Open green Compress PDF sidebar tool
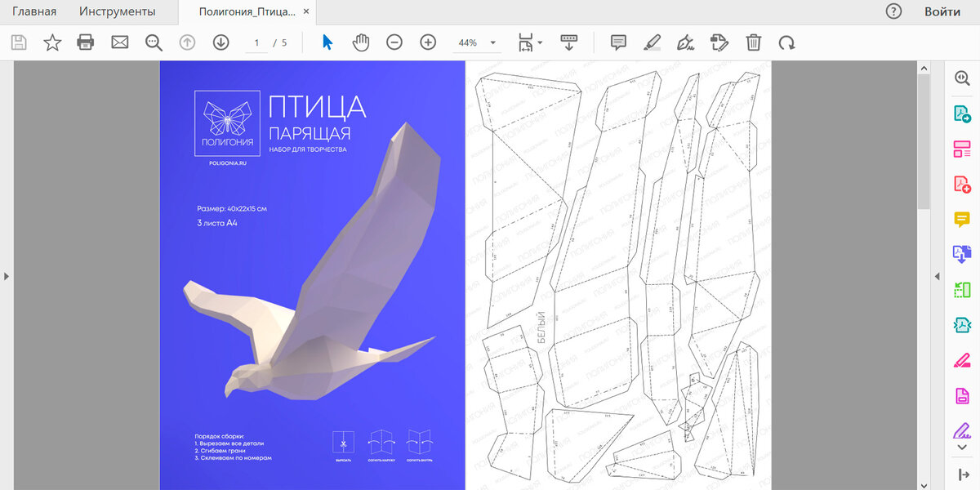Viewport: 980px width, 490px height. [x=962, y=290]
